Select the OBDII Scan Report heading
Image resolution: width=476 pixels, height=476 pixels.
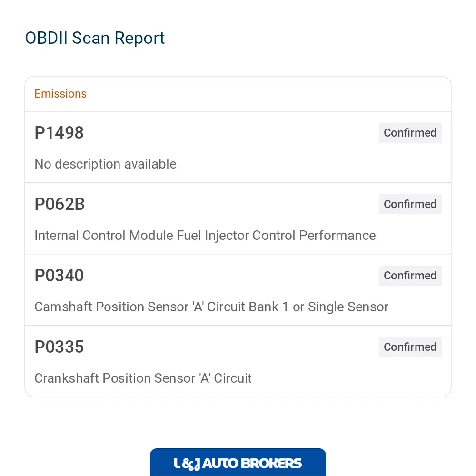coord(95,38)
